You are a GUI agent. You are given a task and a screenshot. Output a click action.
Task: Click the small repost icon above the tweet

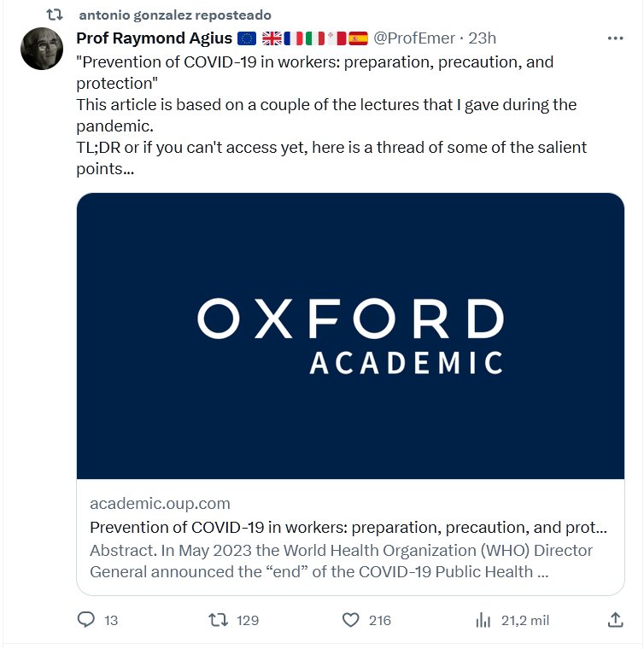coord(55,15)
